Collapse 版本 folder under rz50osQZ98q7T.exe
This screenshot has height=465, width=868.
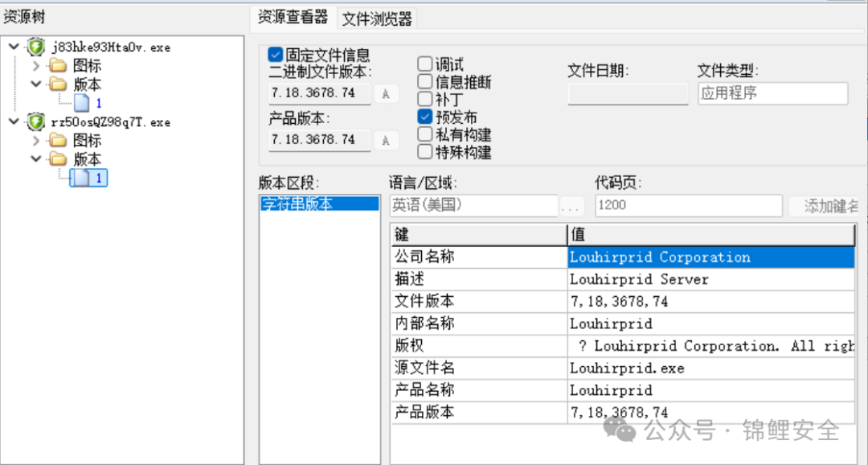36,159
